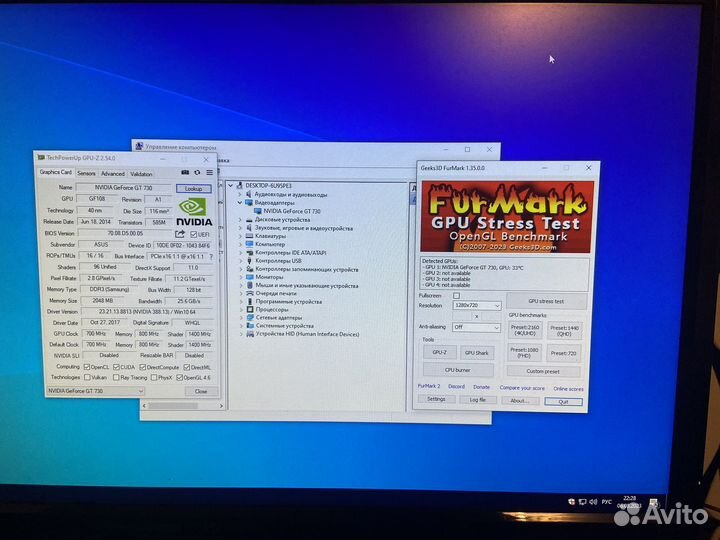
Task: Click the Сетевые адаптеры network icon
Action: pos(250,318)
